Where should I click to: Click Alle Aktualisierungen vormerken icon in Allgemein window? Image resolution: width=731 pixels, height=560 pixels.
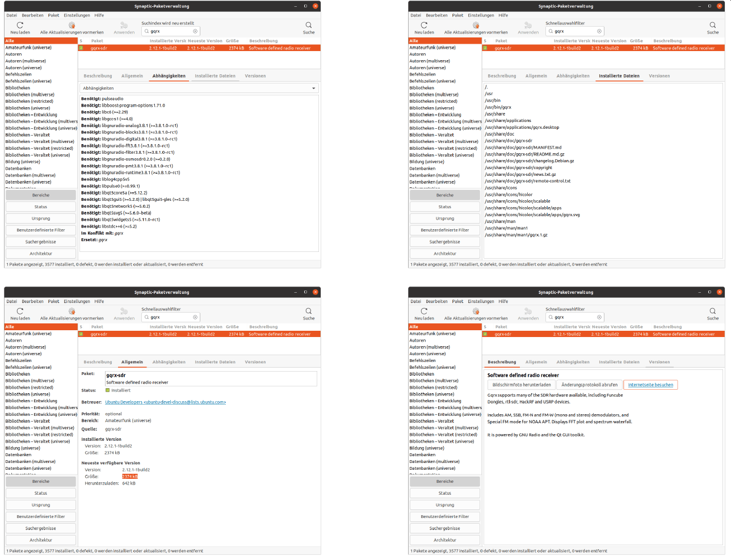click(72, 311)
